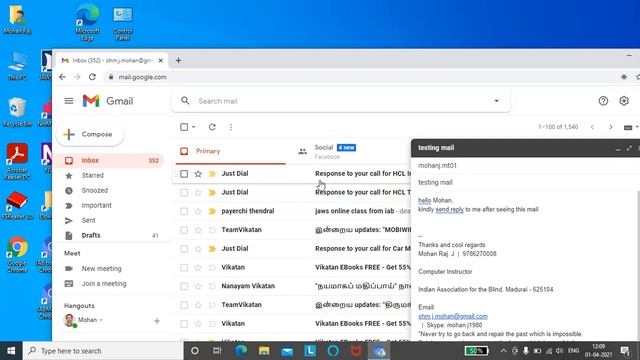
Task: Open Gmail support help icon
Action: (x=603, y=101)
